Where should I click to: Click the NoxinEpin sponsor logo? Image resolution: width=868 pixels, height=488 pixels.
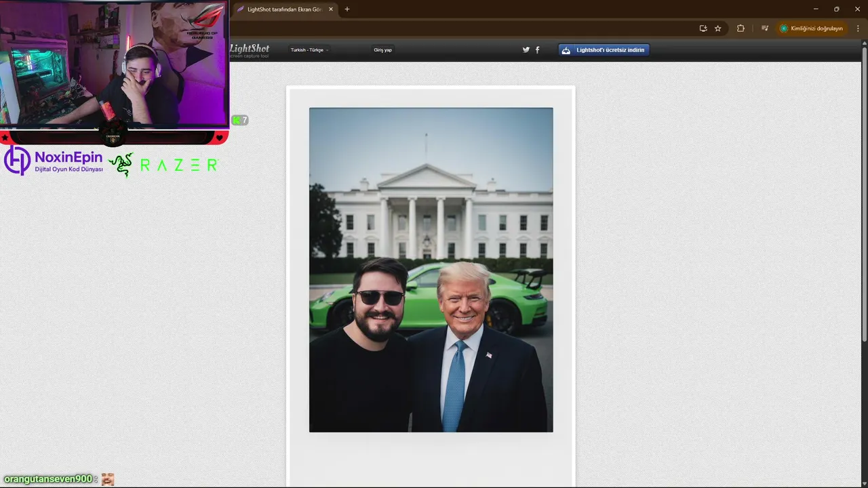(x=54, y=161)
